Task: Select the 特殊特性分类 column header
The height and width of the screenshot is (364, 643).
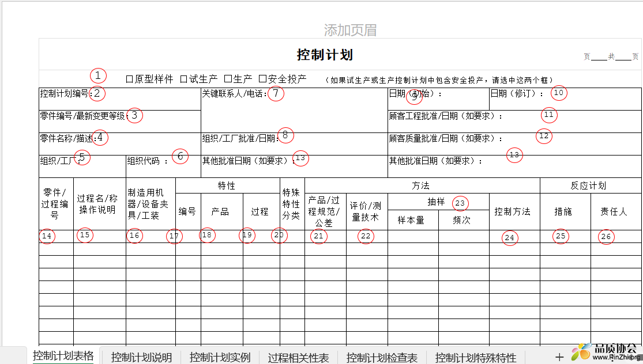Action: [292, 204]
